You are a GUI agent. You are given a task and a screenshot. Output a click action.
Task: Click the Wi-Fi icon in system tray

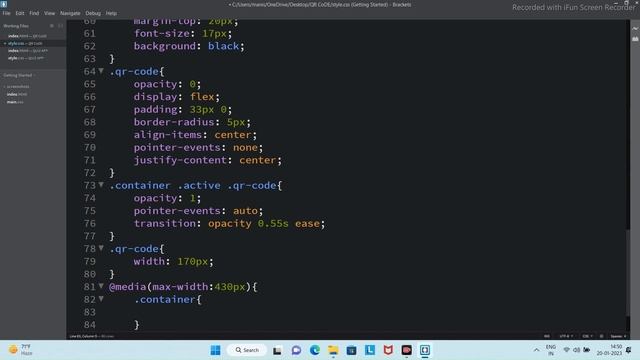click(567, 350)
